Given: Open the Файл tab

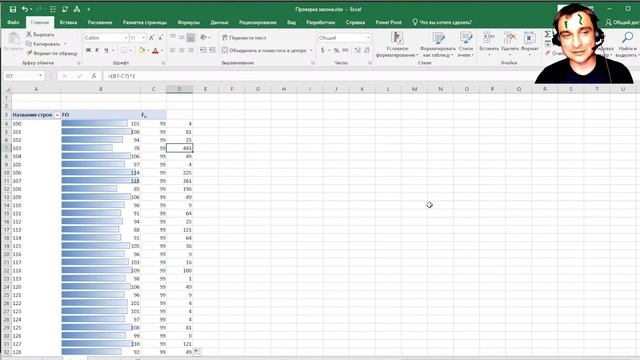Looking at the screenshot, I should (x=13, y=22).
